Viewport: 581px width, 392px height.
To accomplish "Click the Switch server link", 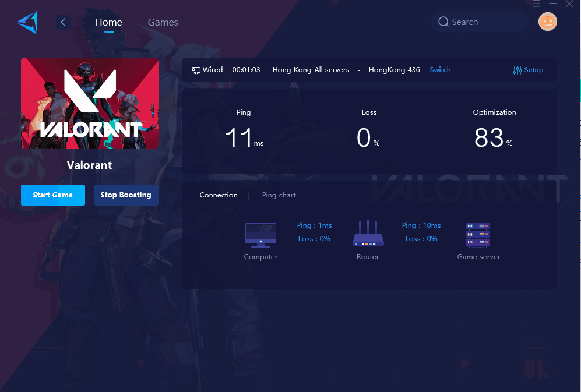I will 440,70.
